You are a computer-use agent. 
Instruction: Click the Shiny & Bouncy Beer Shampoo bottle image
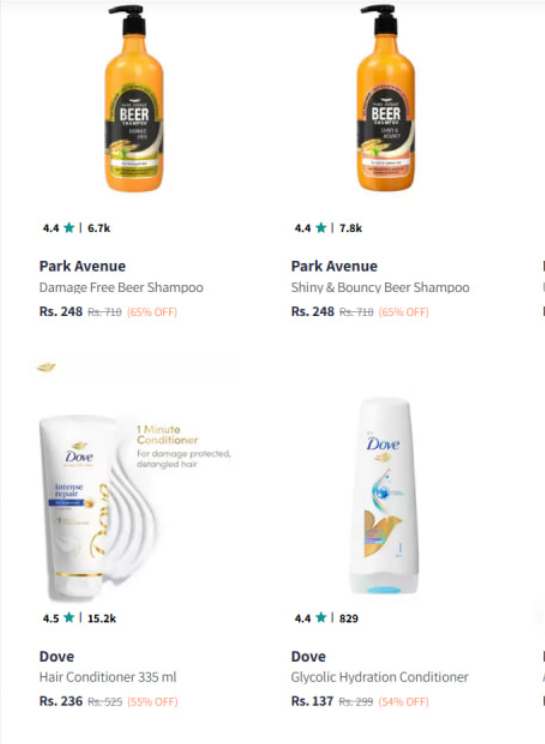point(386,99)
